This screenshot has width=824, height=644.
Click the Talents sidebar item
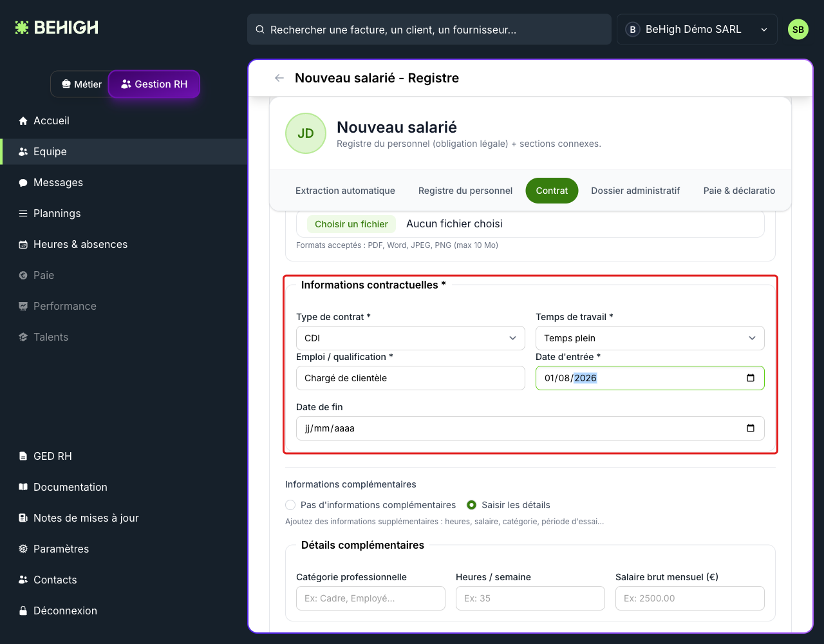(124, 337)
